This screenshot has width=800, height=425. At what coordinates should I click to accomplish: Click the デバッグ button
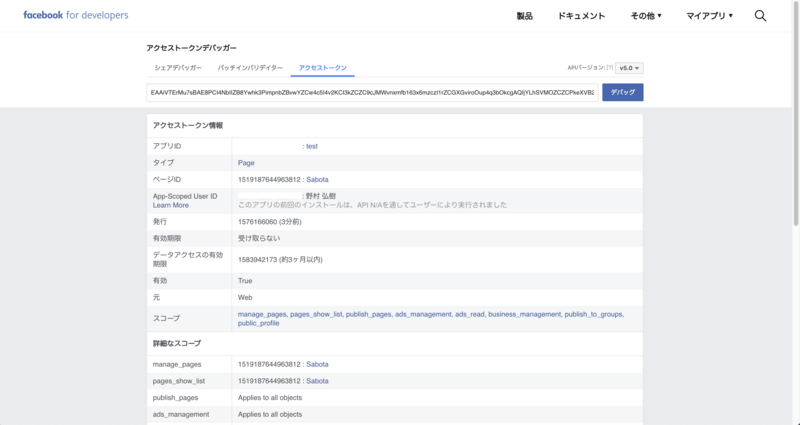click(622, 92)
